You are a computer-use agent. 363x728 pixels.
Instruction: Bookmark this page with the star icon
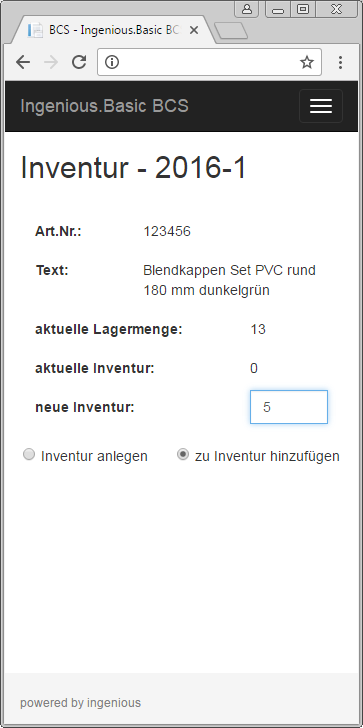point(307,62)
